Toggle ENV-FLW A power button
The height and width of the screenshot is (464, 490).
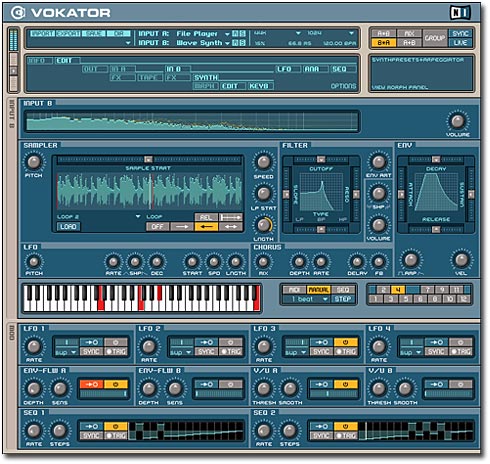point(116,384)
